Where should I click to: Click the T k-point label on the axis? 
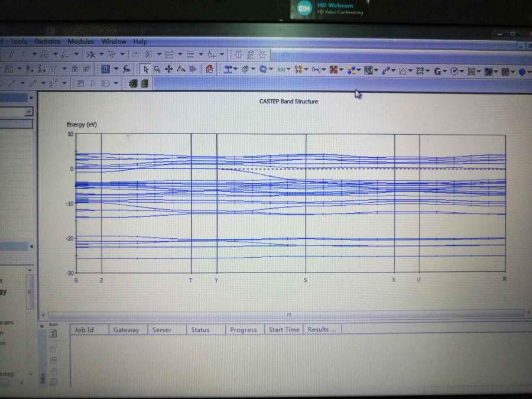click(191, 280)
